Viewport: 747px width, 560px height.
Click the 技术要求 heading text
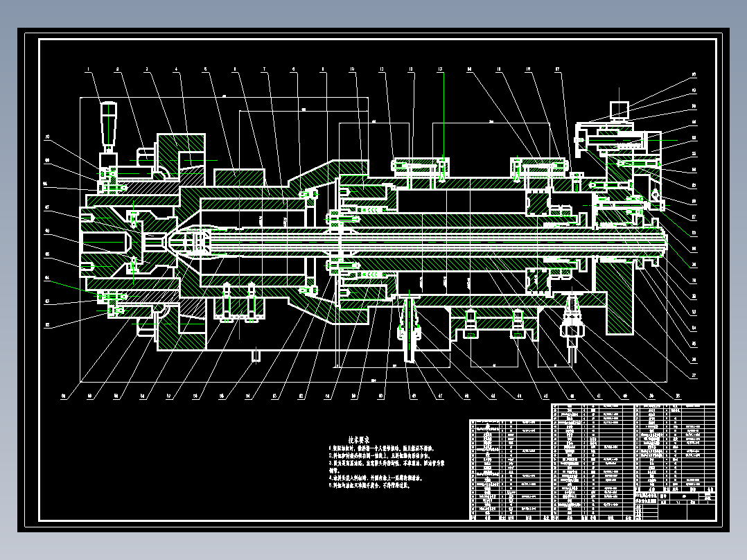(359, 439)
